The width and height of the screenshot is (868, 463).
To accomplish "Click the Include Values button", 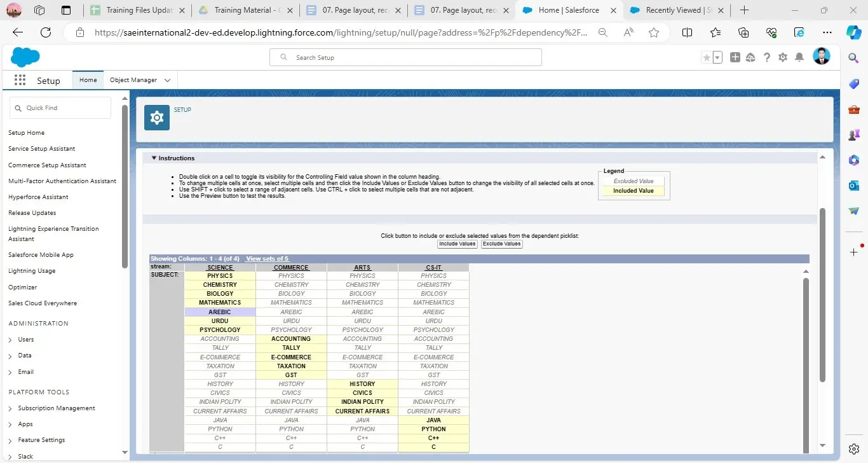I will (457, 244).
